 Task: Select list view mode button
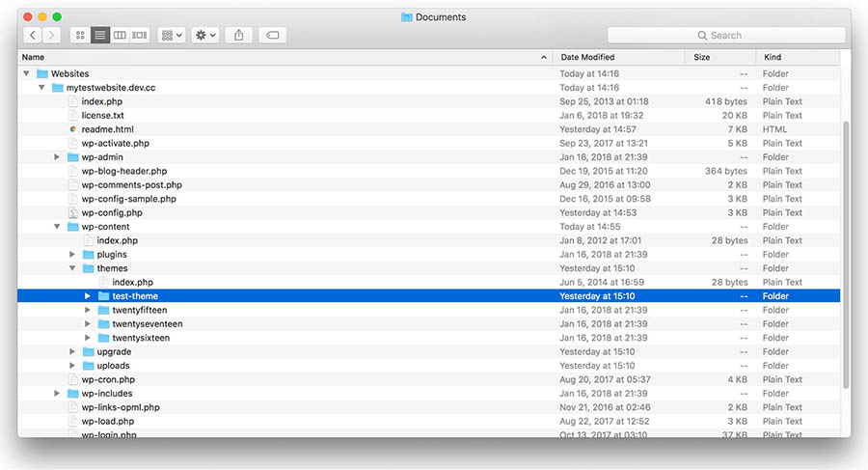pos(100,35)
